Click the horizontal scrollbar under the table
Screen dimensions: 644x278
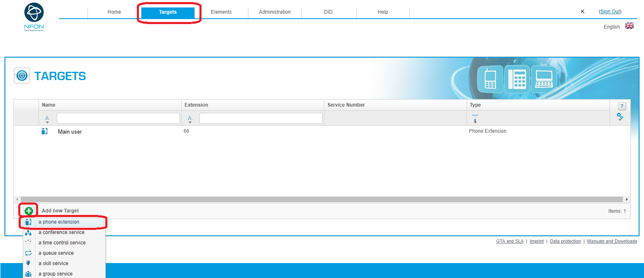(x=321, y=200)
